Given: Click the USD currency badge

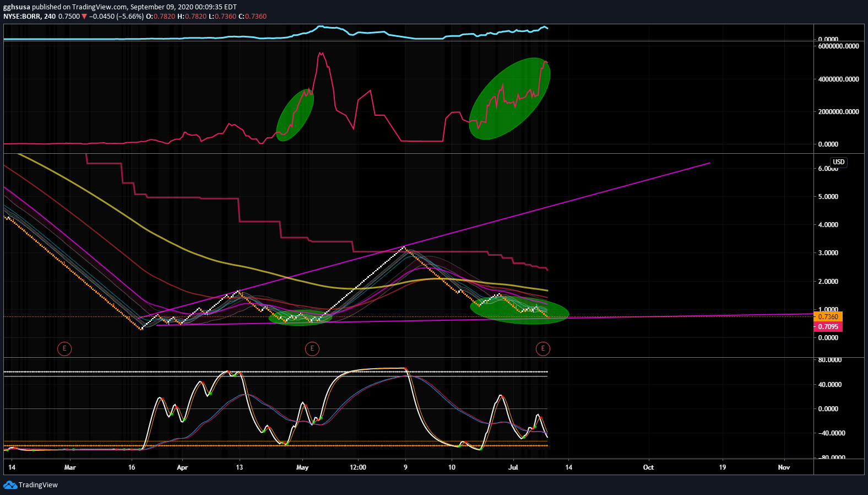Looking at the screenshot, I should coord(838,162).
